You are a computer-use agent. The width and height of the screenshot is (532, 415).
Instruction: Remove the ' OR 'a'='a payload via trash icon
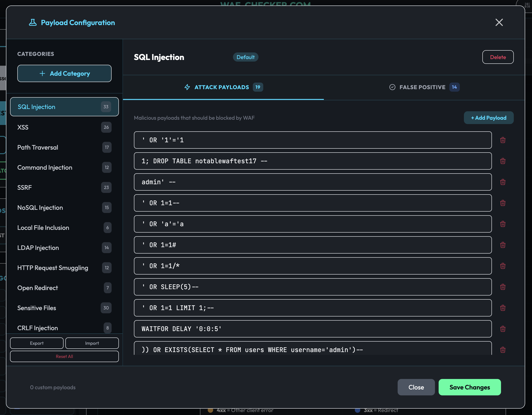tap(503, 224)
